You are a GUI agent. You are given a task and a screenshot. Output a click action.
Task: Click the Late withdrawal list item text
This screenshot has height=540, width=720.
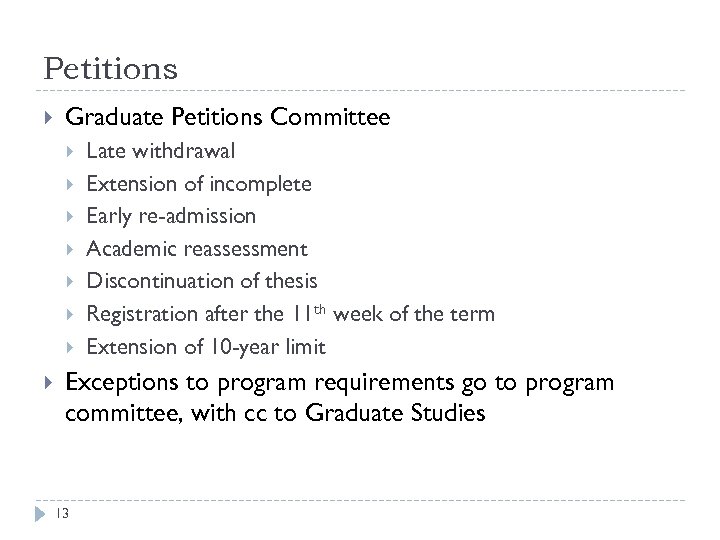click(x=161, y=152)
